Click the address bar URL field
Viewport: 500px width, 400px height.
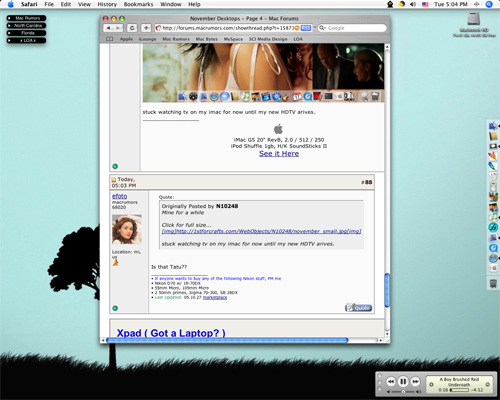coord(233,28)
